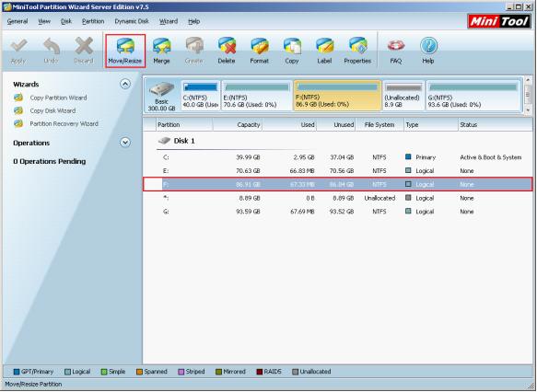Screen dimensions: 537x392
Task: Open the Wizard menu
Action: [x=169, y=21]
